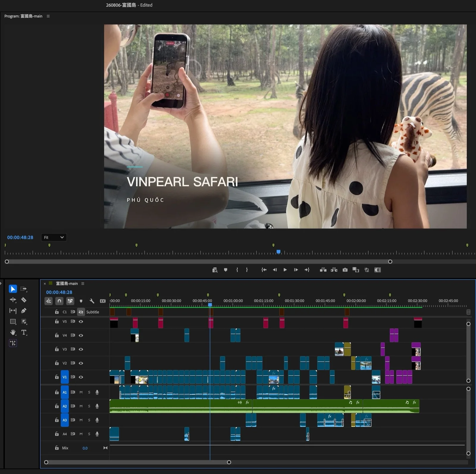Select the Track Select Forward tool
The width and height of the screenshot is (476, 474).
tap(24, 289)
